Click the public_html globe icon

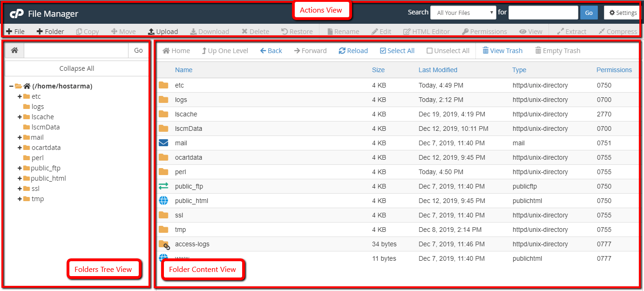163,201
